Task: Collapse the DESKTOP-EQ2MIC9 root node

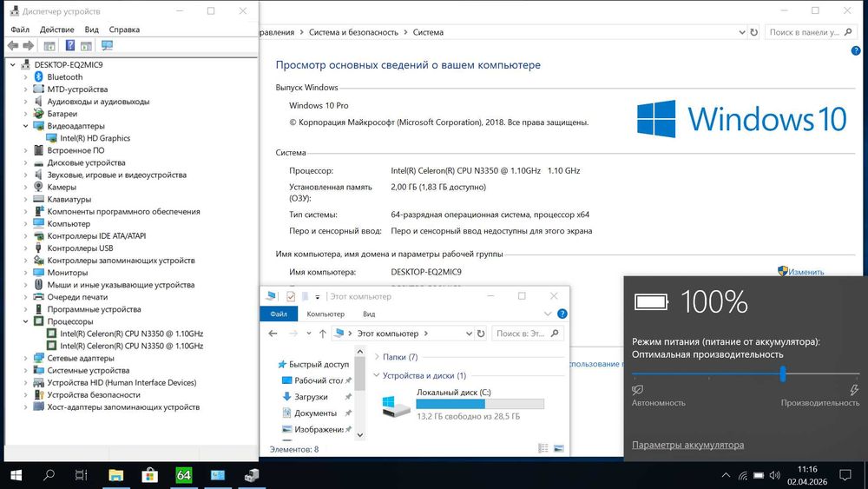Action: [13, 65]
